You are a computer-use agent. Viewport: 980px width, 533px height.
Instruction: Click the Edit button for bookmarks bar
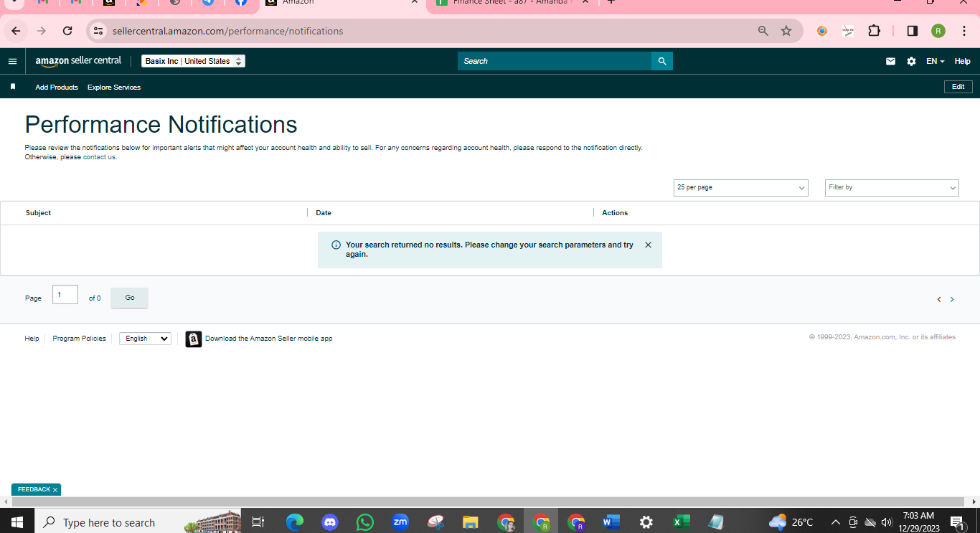(x=958, y=87)
